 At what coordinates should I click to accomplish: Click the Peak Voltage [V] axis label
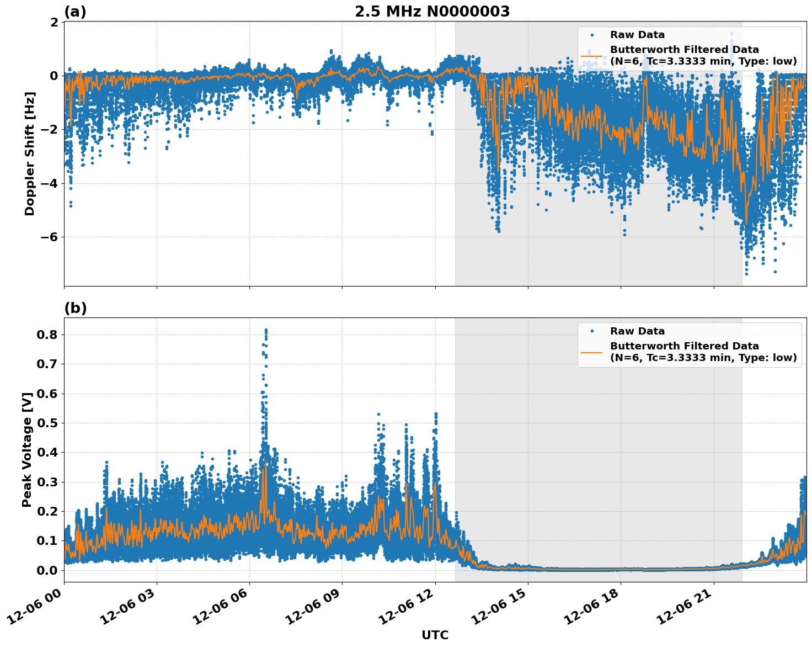pyautogui.click(x=25, y=453)
